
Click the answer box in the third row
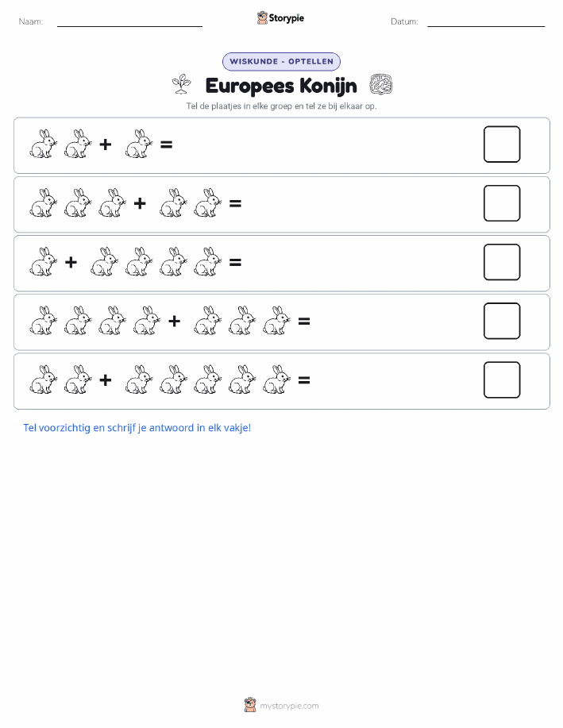click(502, 262)
